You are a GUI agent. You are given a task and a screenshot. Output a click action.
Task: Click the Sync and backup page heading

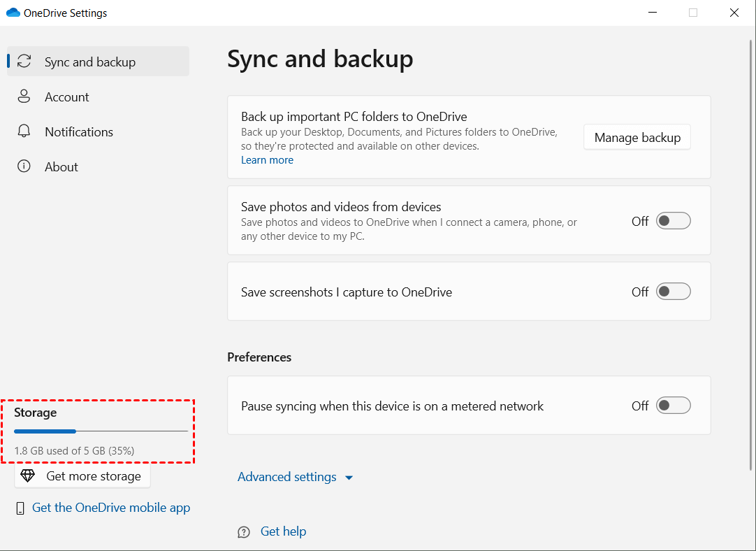(x=320, y=59)
